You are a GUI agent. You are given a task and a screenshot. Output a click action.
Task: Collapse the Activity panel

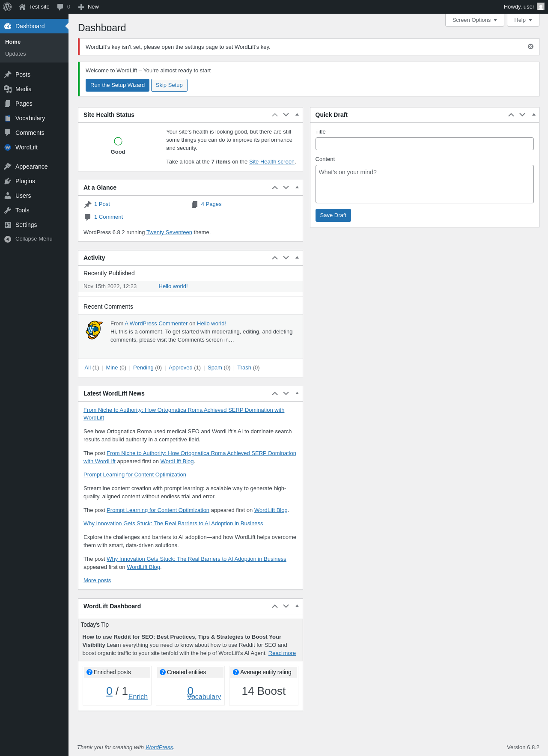tap(297, 258)
